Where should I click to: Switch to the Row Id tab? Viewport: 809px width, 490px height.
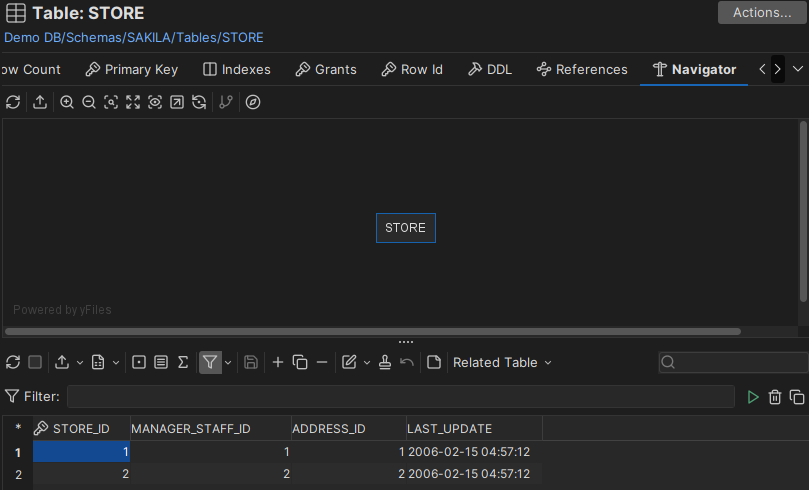pyautogui.click(x=412, y=70)
